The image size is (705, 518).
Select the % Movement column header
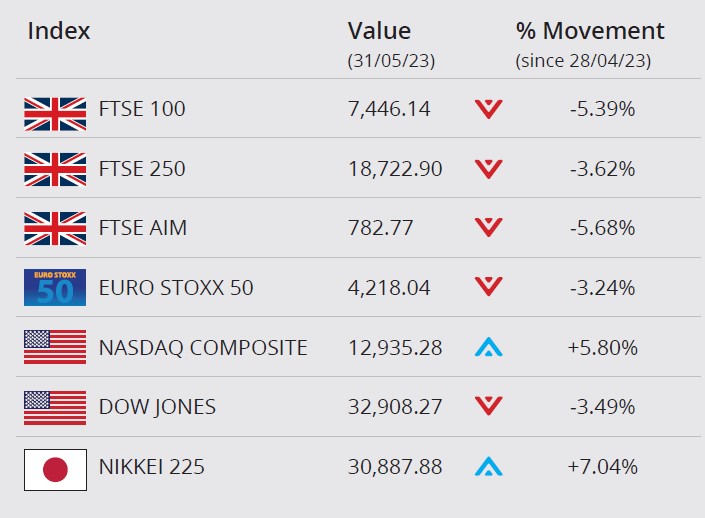(590, 31)
